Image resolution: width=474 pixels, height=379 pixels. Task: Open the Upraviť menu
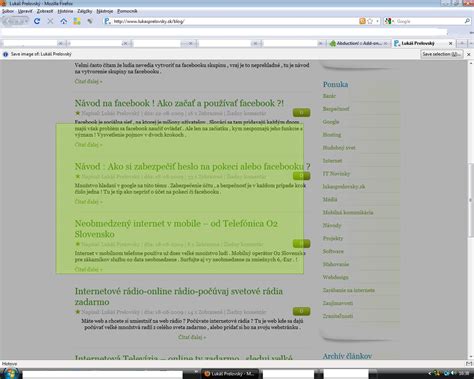coord(25,11)
